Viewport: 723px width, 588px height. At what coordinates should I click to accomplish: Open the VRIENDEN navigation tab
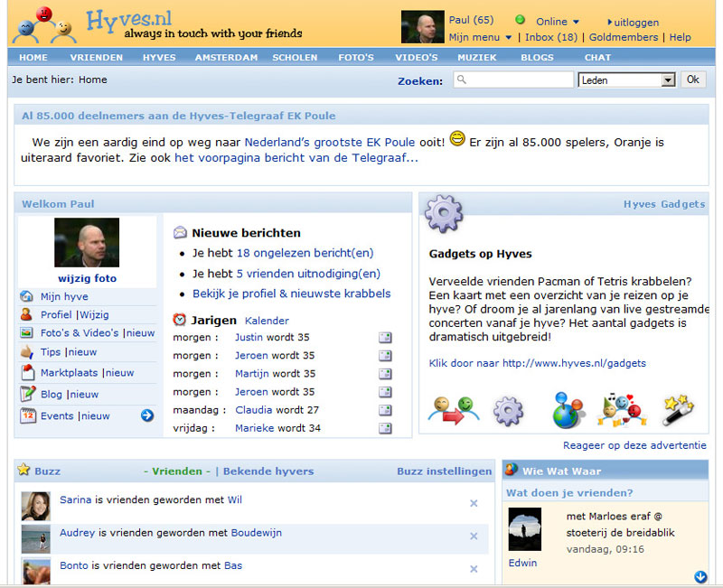[97, 58]
